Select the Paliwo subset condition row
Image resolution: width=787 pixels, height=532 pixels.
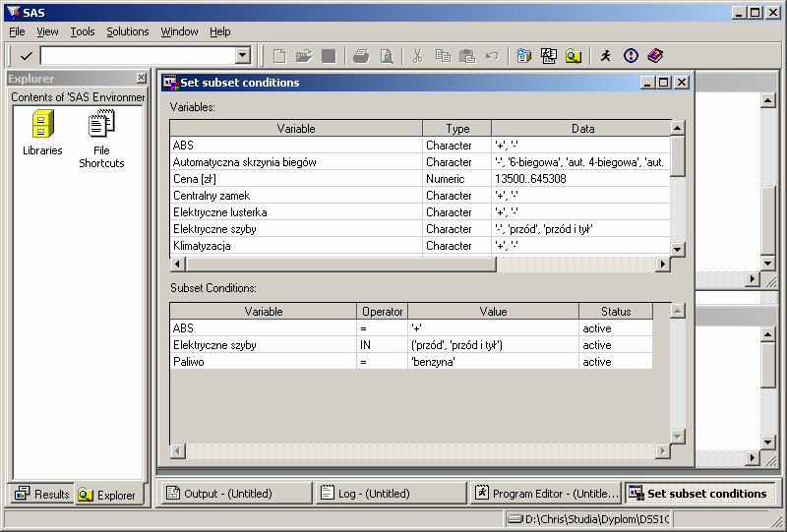pos(411,361)
